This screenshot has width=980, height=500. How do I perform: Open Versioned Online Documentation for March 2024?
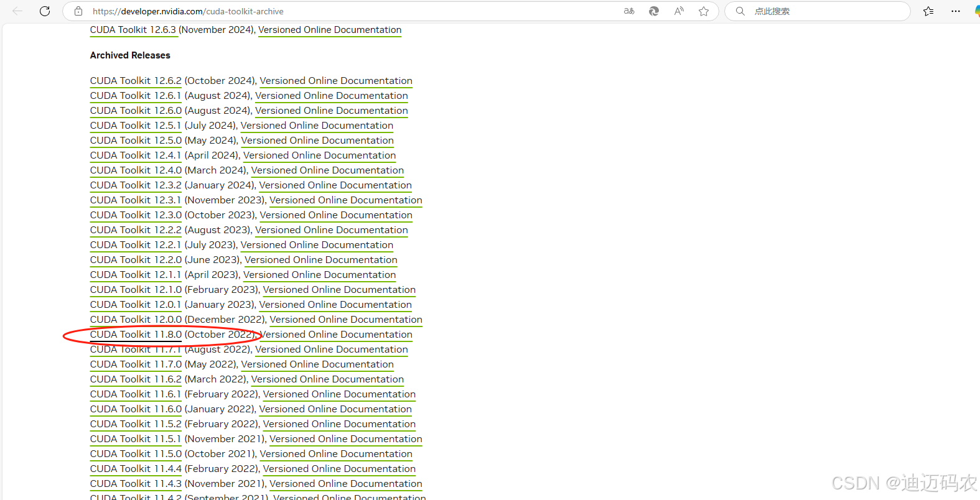(327, 170)
